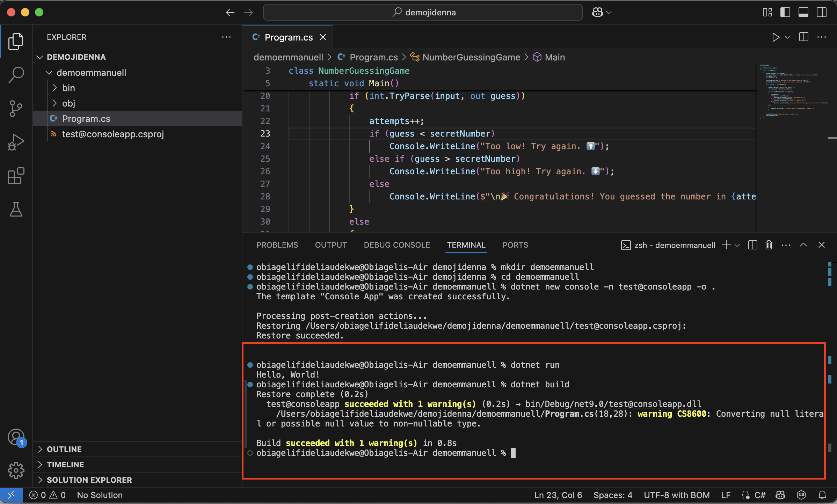Open the Run dropdown arrow beside play

point(787,37)
